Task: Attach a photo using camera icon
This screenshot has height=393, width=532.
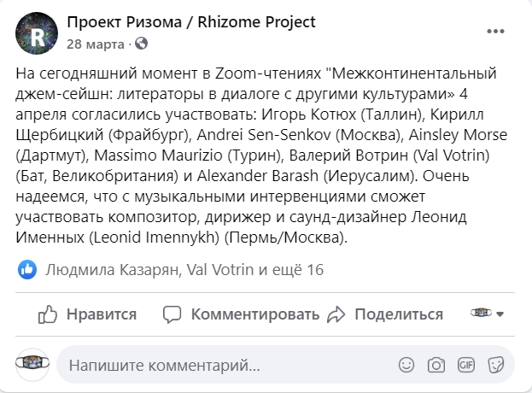Action: pos(436,365)
